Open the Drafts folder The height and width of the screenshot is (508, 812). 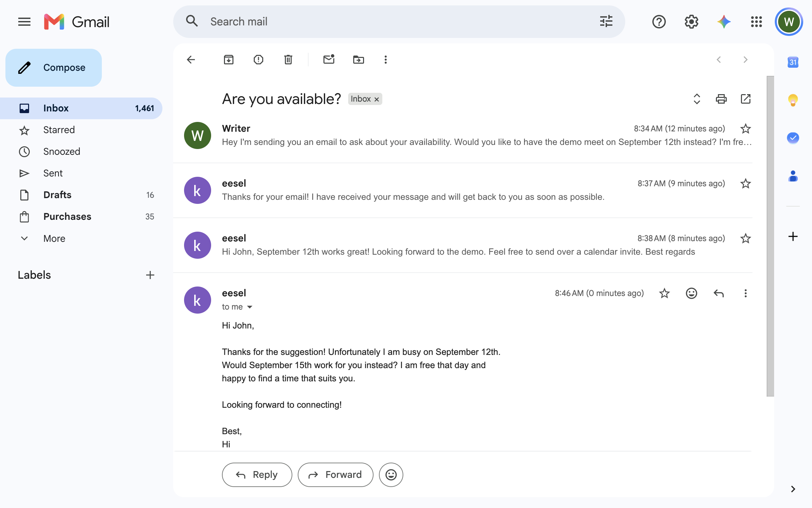pos(81,195)
